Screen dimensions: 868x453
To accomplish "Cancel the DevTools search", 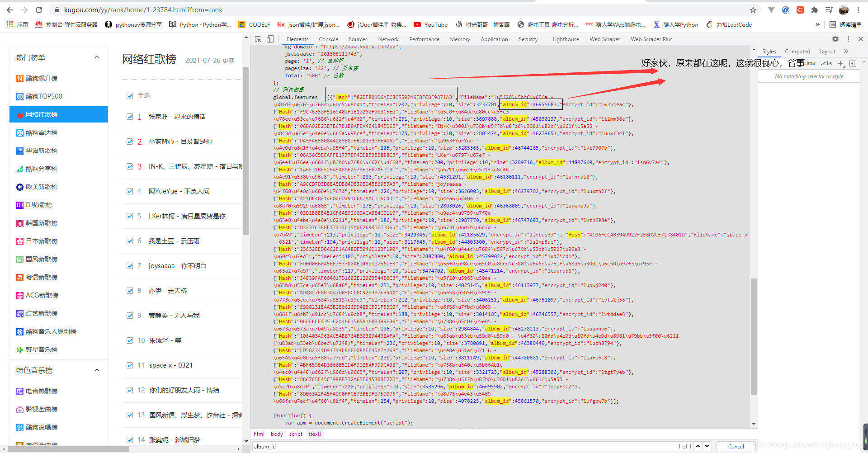I will (736, 446).
